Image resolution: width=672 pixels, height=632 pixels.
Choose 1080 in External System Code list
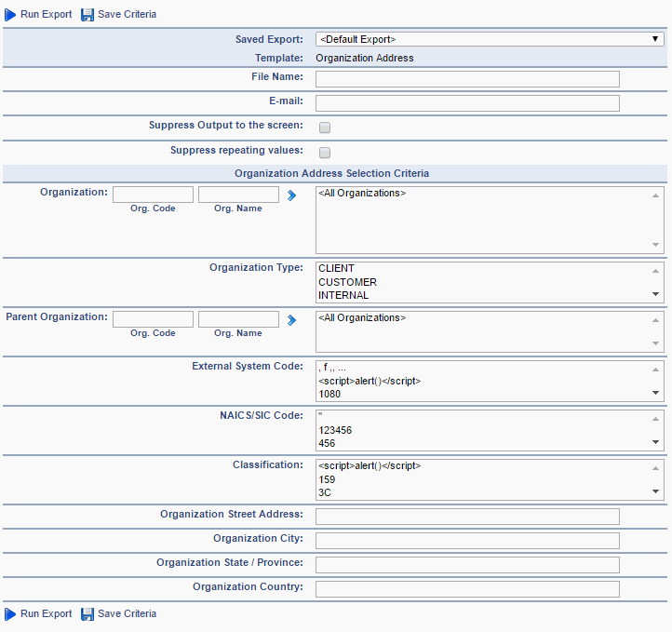329,394
